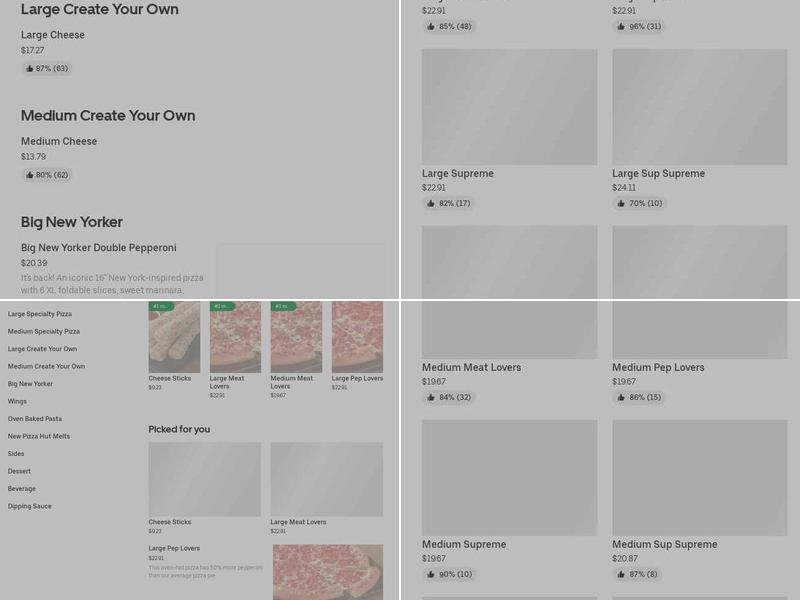The height and width of the screenshot is (600, 800).
Task: Click thumbs-up icon on Large Sup Supreme rating
Action: pos(621,203)
